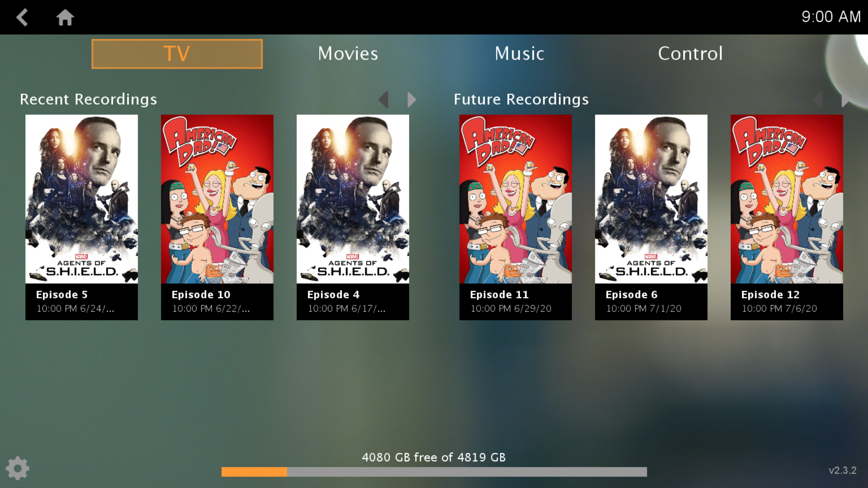Click the back arrow in the top bar
Image resolution: width=868 pixels, height=488 pixels.
point(22,17)
